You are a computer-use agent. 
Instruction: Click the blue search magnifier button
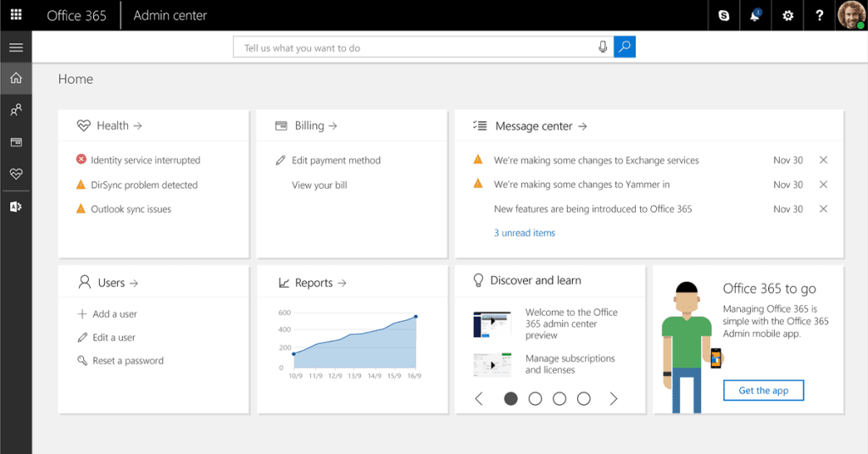pyautogui.click(x=625, y=47)
